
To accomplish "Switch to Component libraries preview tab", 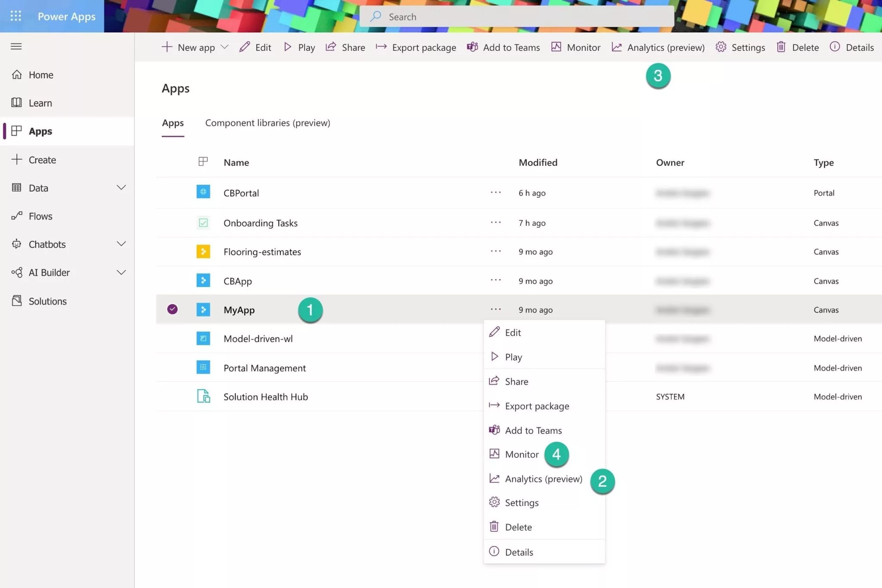I will [x=268, y=122].
